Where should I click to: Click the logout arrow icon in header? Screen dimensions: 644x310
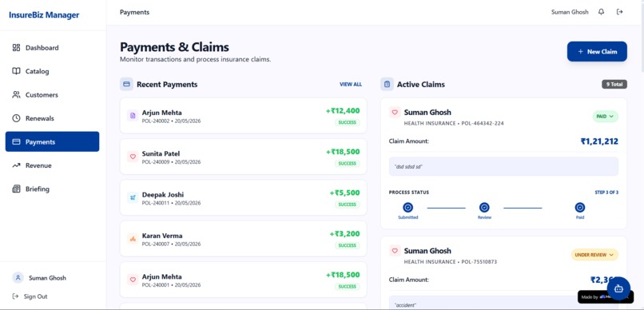[620, 12]
